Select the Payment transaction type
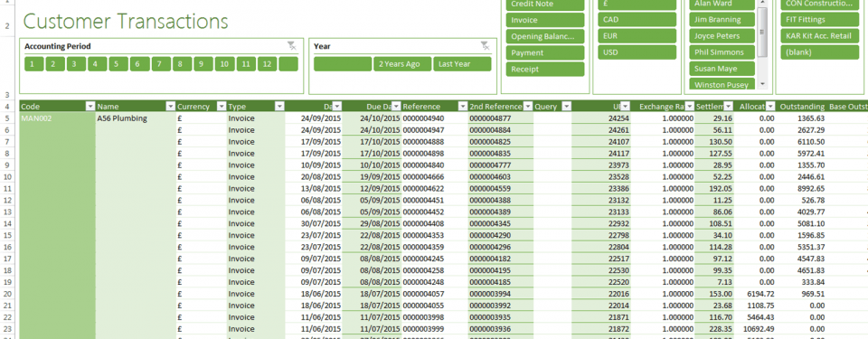The width and height of the screenshot is (868, 339). pyautogui.click(x=545, y=52)
